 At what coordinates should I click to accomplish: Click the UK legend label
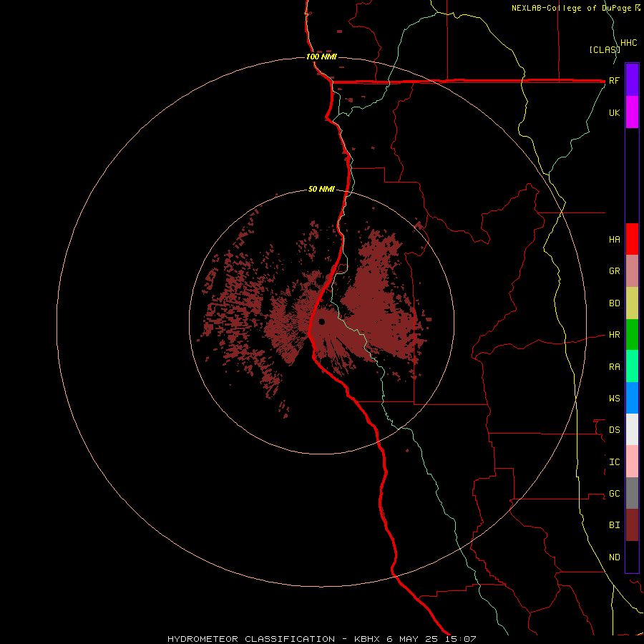click(615, 112)
